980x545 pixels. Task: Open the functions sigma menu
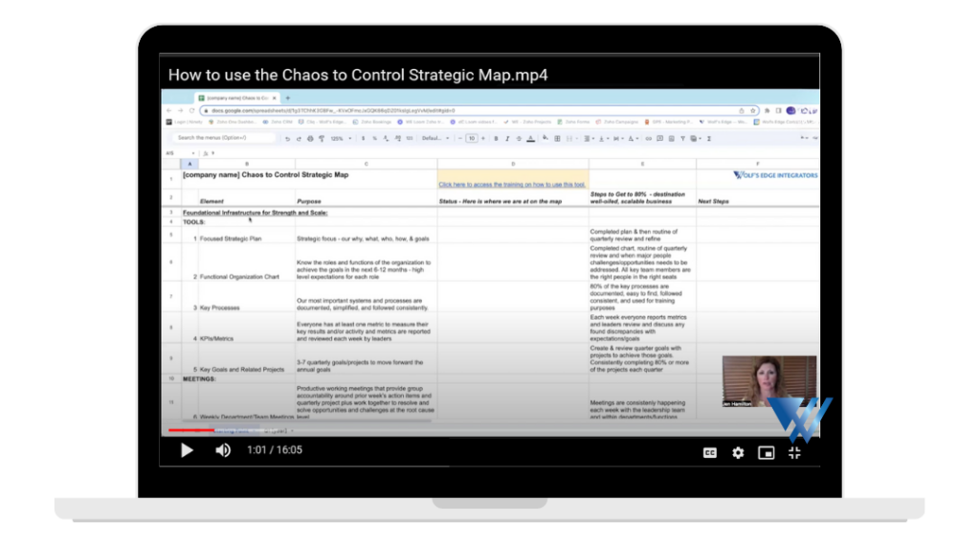709,138
